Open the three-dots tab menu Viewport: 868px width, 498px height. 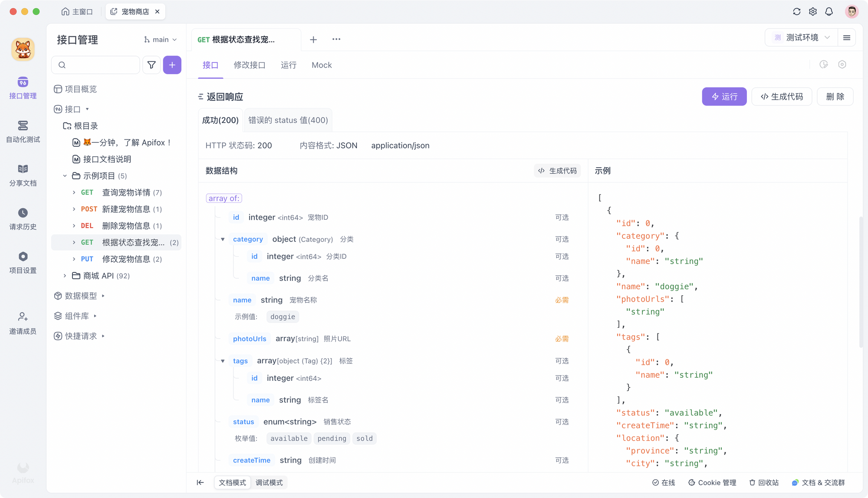[x=336, y=39]
